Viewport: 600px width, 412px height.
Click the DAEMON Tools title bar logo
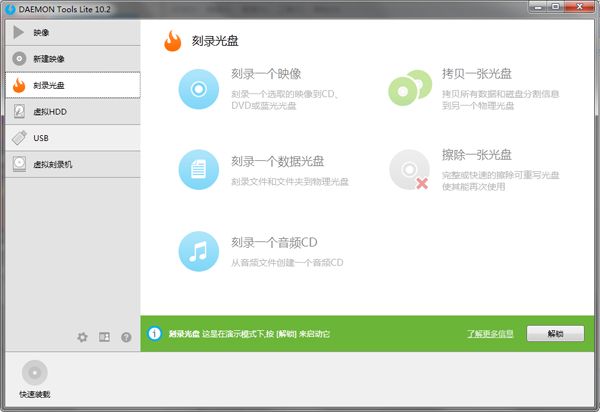10,9
